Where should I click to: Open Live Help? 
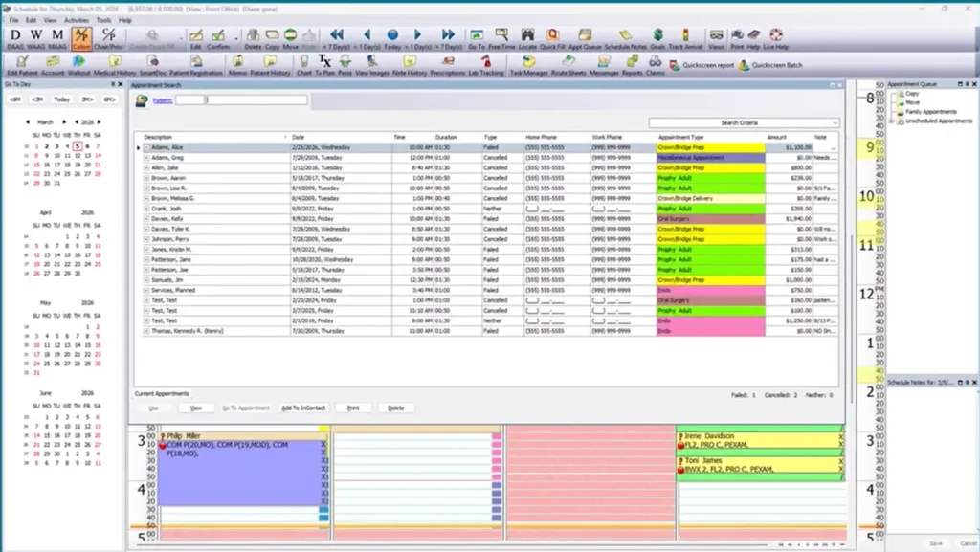point(775,38)
